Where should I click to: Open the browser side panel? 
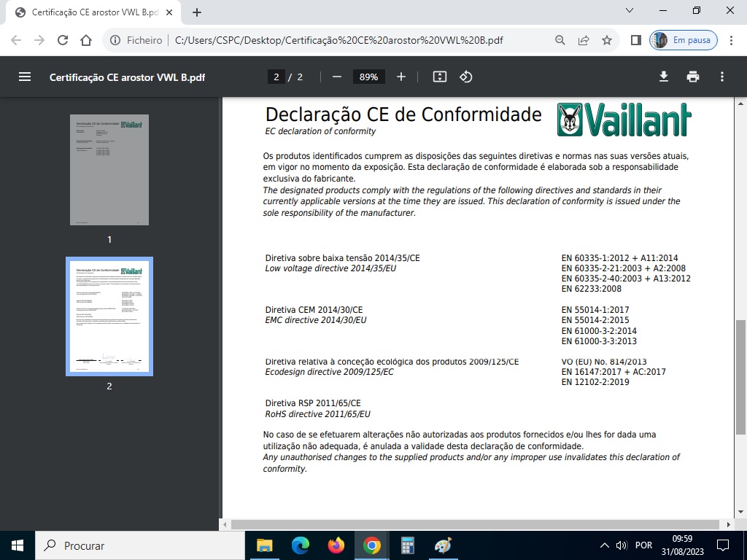[x=635, y=41]
